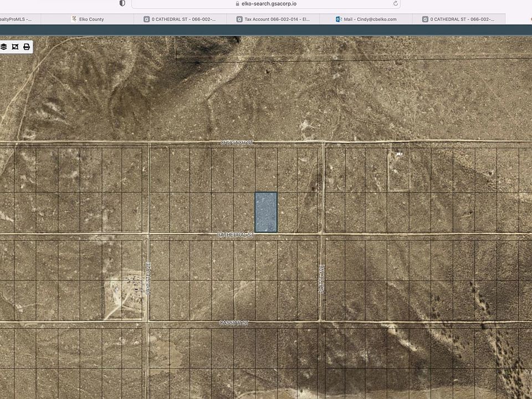Click the blue highlighted parcel on the map
The width and height of the screenshot is (532, 399).
point(266,212)
